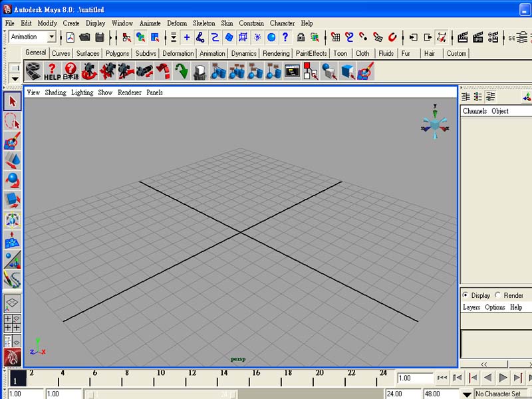The image size is (532, 399).
Task: Open render settings icon
Action: 493,37
